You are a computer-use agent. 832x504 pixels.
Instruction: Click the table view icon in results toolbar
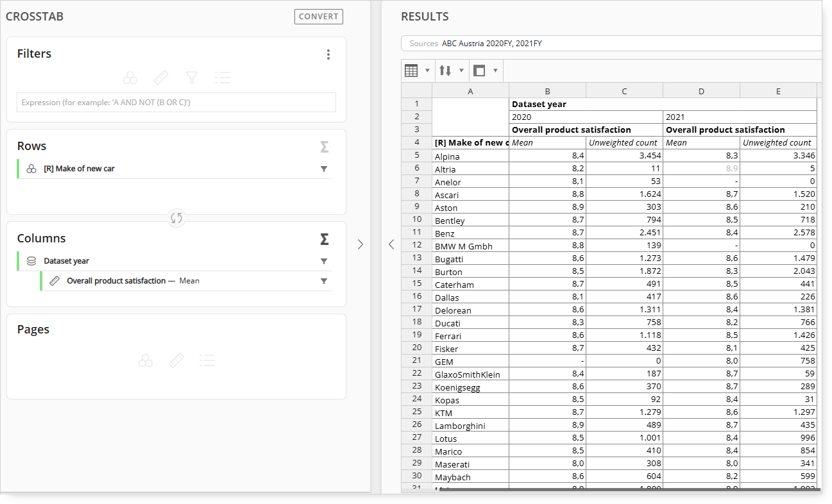412,71
